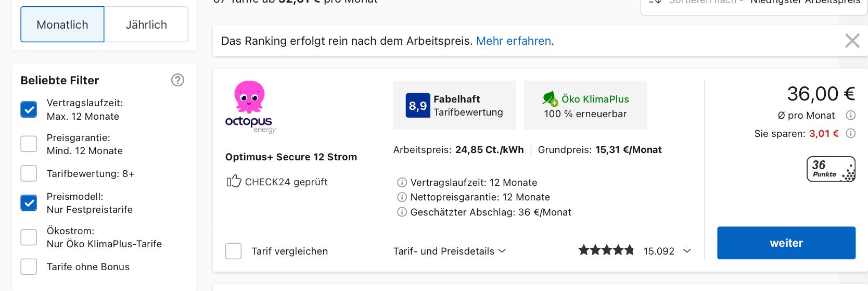This screenshot has width=868, height=291.
Task: Click the info icon beside Vertragslaufzeit: 12 Monate
Action: click(x=402, y=183)
